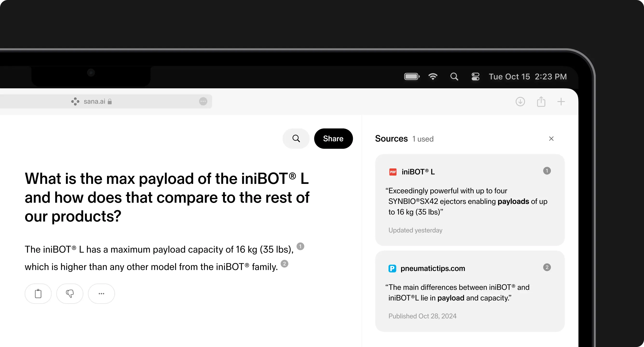Click the blue pneumatictips P favicon
The width and height of the screenshot is (644, 347).
click(x=392, y=268)
